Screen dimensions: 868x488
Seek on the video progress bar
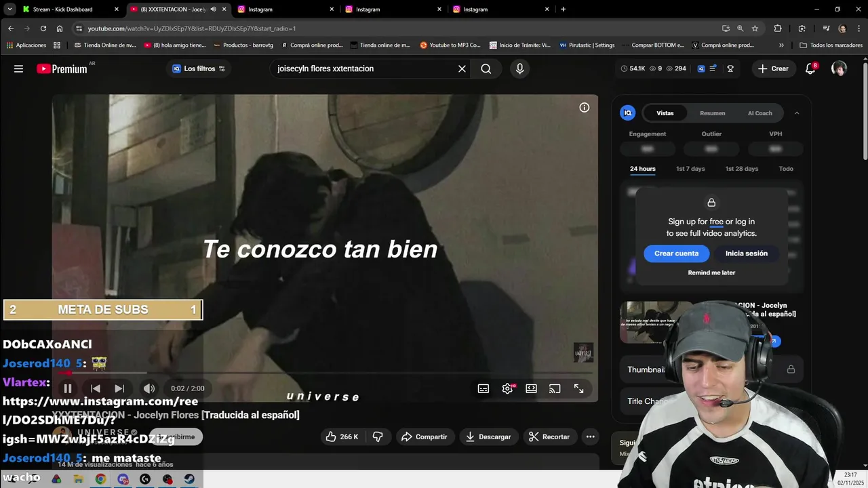click(x=325, y=373)
